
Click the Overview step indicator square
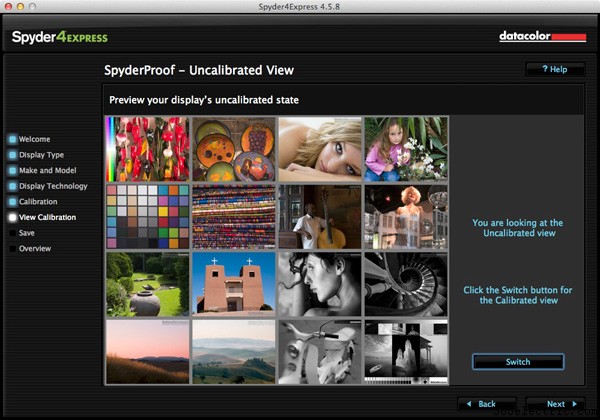12,249
